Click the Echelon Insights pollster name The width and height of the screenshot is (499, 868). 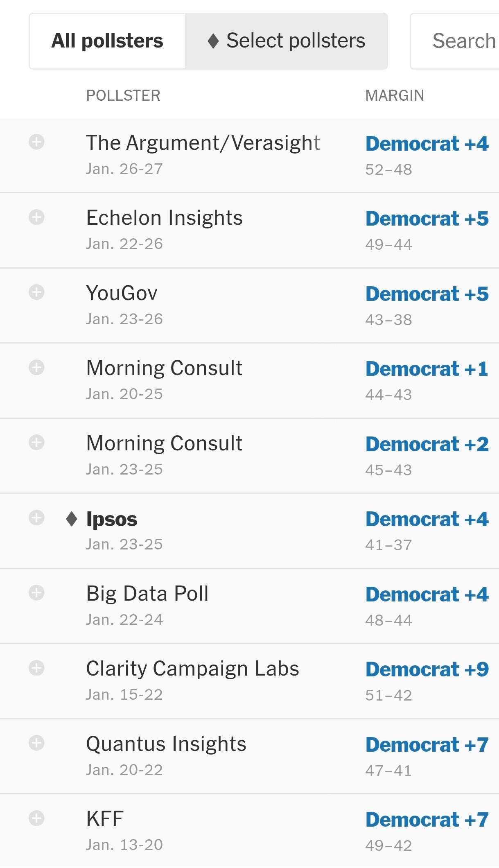tap(164, 218)
